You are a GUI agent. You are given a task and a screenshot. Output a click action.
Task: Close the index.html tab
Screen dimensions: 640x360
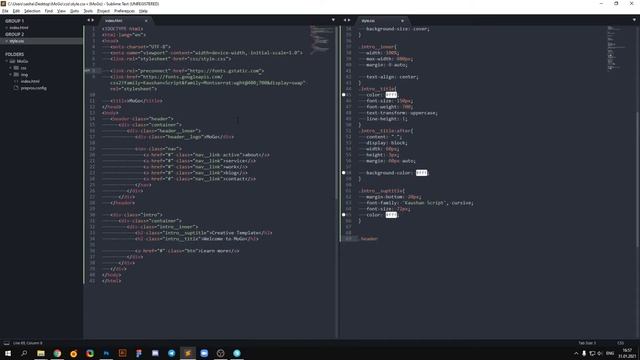pyautogui.click(x=146, y=21)
